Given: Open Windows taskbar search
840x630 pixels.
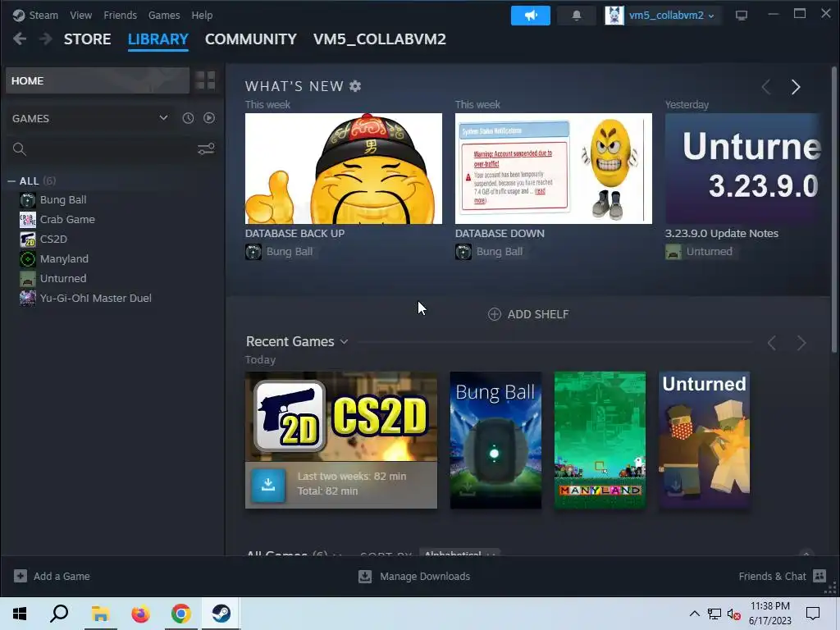Looking at the screenshot, I should pos(59,614).
